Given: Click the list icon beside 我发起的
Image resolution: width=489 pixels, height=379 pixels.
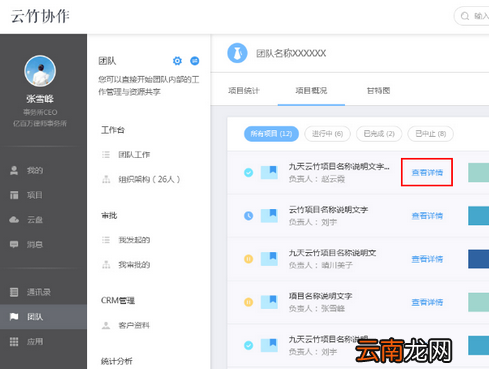Looking at the screenshot, I should click(106, 240).
